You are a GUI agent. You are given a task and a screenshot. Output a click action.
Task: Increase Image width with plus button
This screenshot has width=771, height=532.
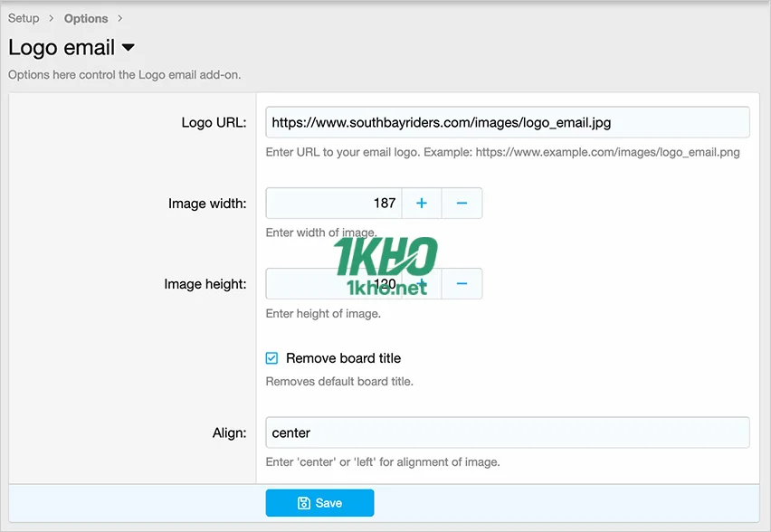coord(421,204)
